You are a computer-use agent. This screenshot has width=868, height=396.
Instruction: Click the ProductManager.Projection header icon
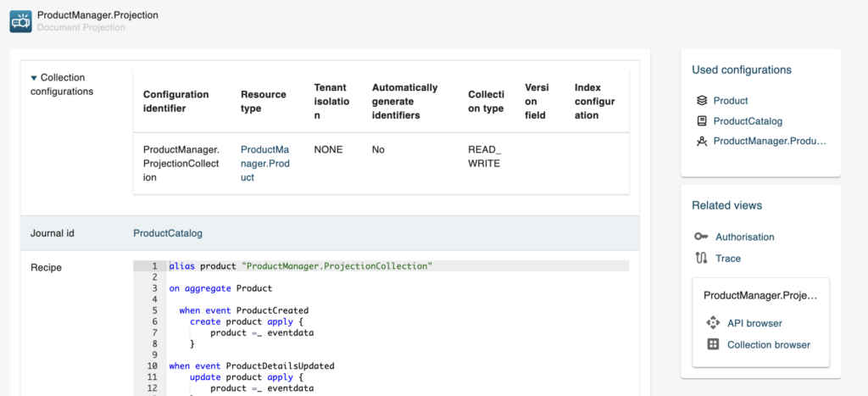tap(20, 20)
